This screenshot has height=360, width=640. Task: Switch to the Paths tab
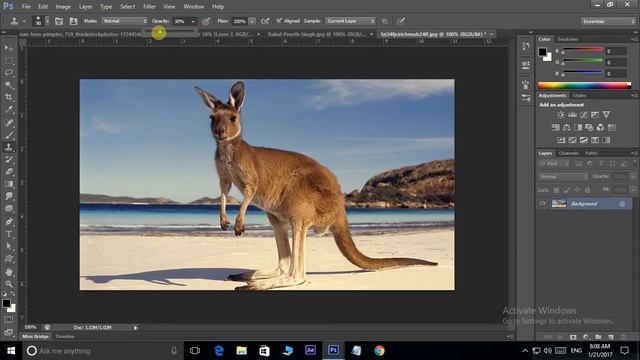591,153
